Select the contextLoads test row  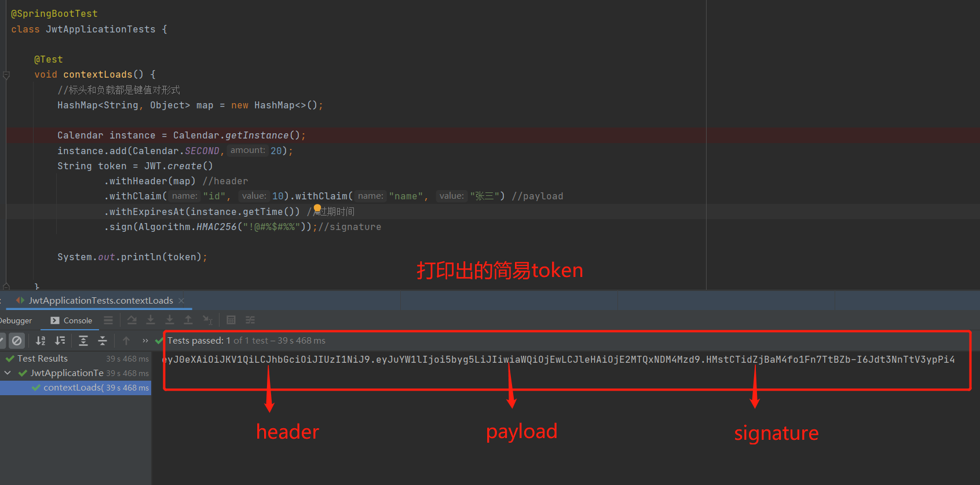[75, 388]
